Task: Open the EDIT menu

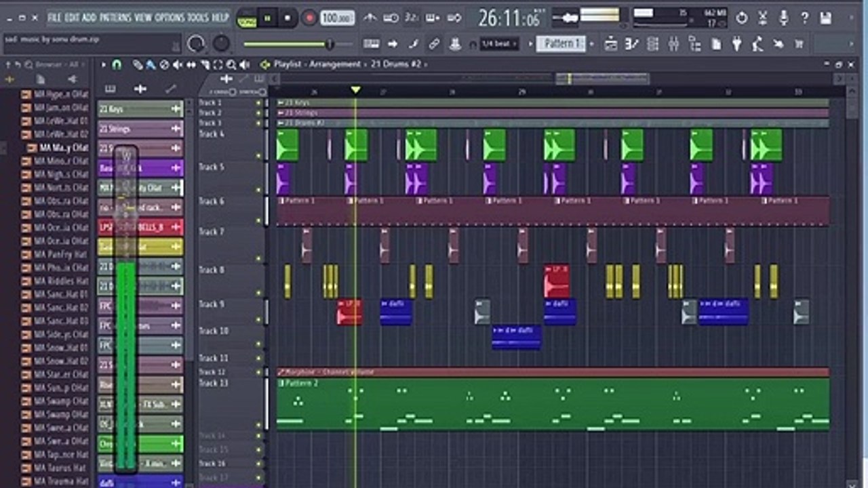Action: coord(73,18)
